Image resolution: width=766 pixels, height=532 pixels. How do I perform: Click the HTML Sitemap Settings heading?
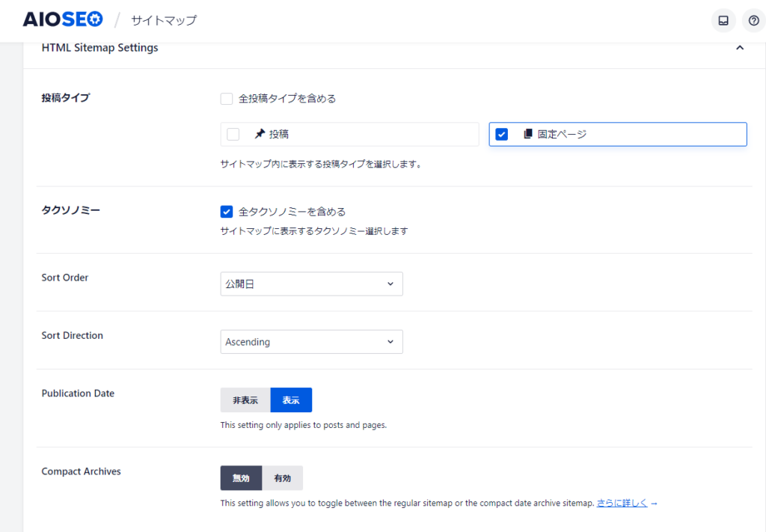tap(99, 48)
